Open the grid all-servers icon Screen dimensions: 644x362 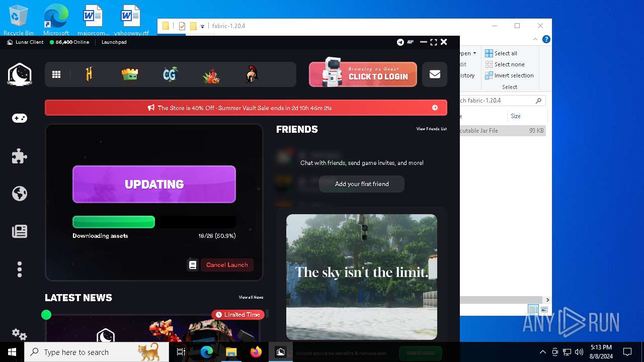click(56, 74)
